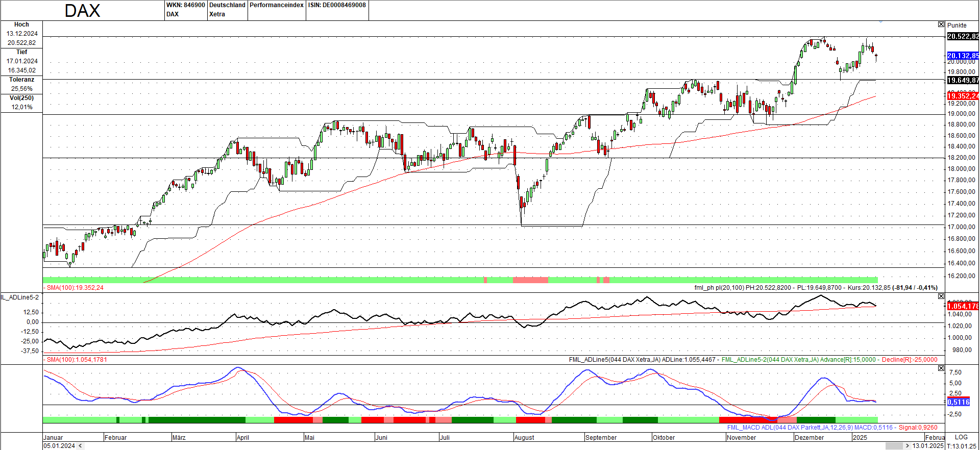
Task: Click the black 19.649,87 price tag
Action: coord(963,80)
